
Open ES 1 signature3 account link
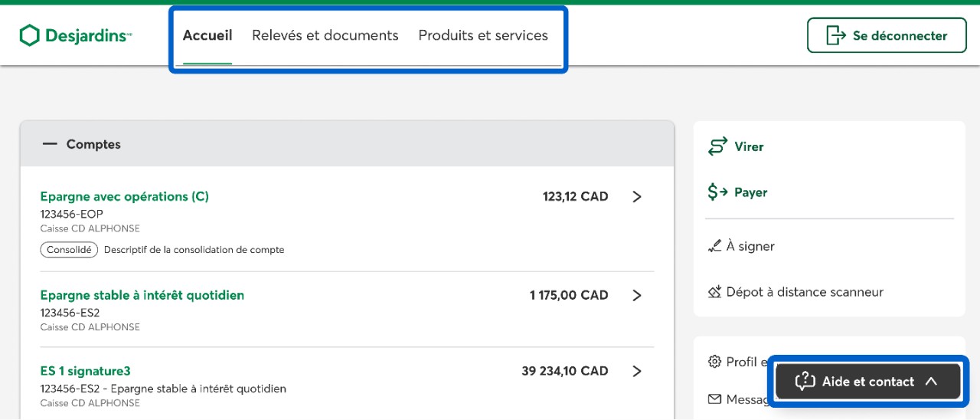click(x=85, y=371)
